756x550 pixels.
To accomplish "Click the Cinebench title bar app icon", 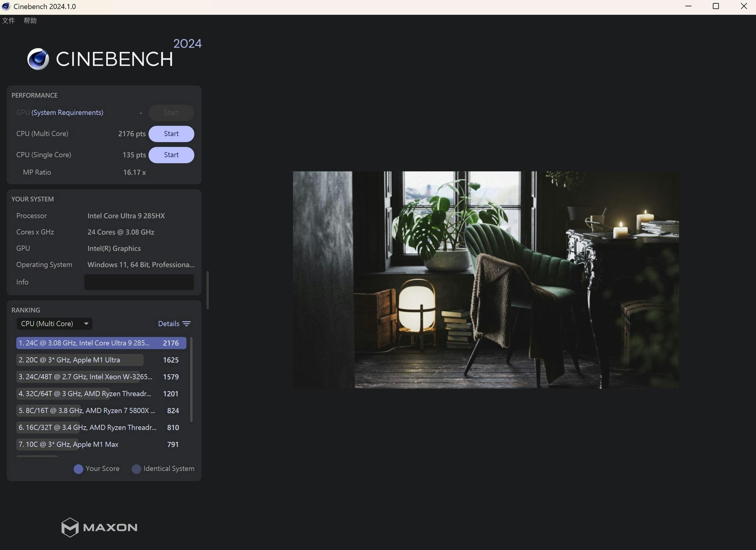I will click(x=6, y=6).
